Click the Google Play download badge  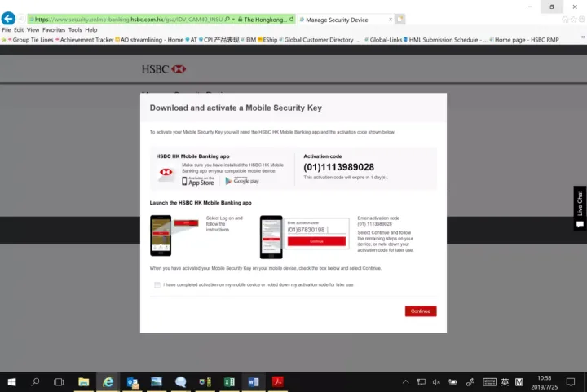[242, 181]
